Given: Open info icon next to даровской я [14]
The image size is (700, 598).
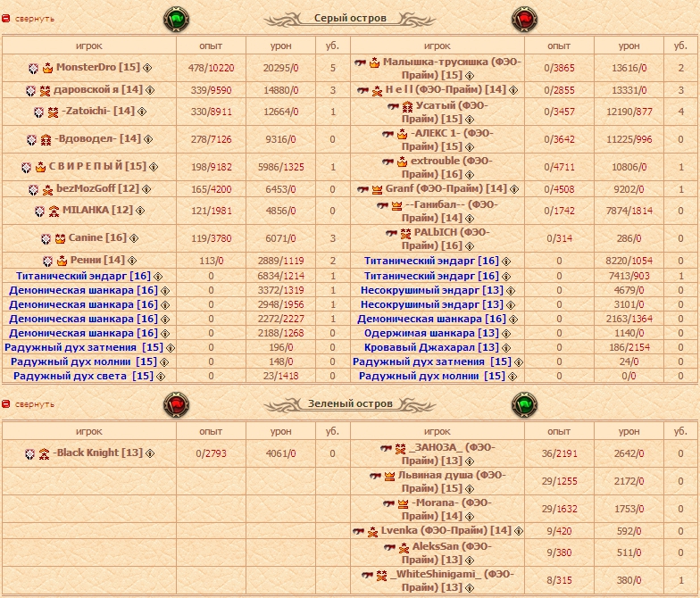Looking at the screenshot, I should (x=150, y=90).
